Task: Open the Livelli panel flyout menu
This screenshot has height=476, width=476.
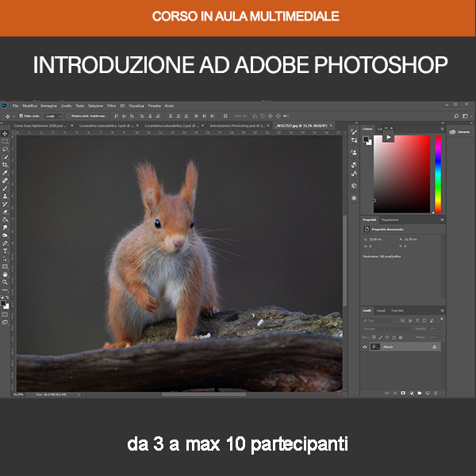Action: coord(443,310)
